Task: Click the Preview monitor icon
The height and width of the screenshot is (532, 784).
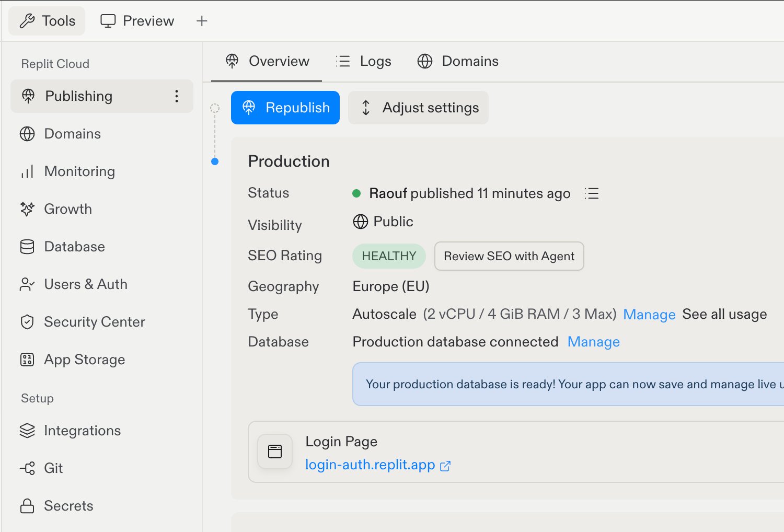Action: (x=108, y=21)
